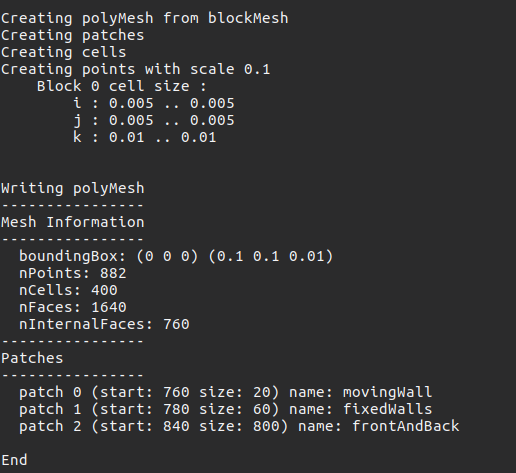Click the 'Writing polyMesh' line
Screen dimensions: 516x473
(x=73, y=188)
